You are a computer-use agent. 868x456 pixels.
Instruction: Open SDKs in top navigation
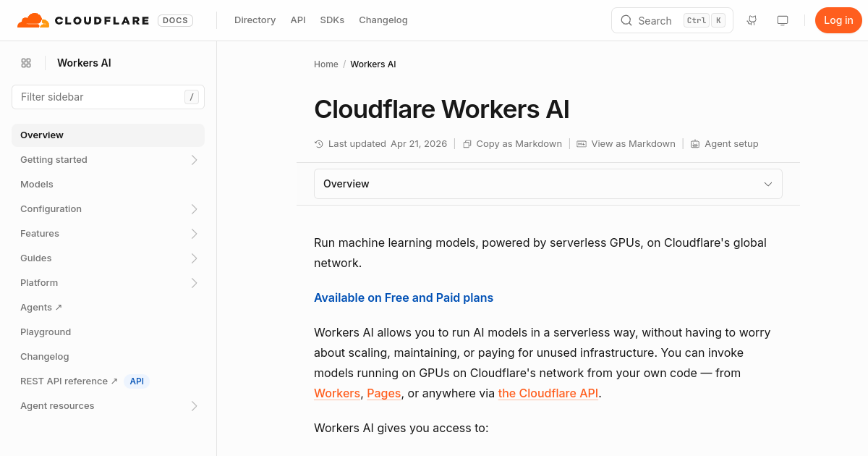(x=332, y=20)
